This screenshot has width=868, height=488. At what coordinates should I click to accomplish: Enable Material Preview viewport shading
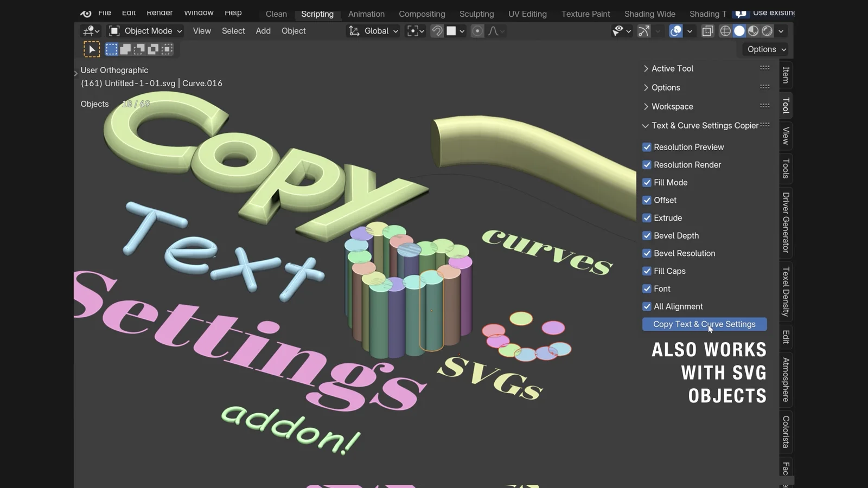(753, 31)
